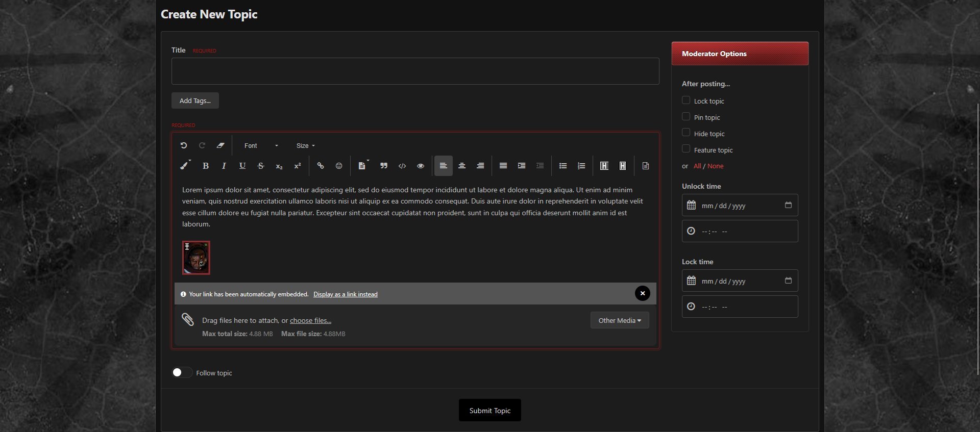Image resolution: width=980 pixels, height=432 pixels.
Task: Open the emoji picker
Action: pyautogui.click(x=339, y=166)
